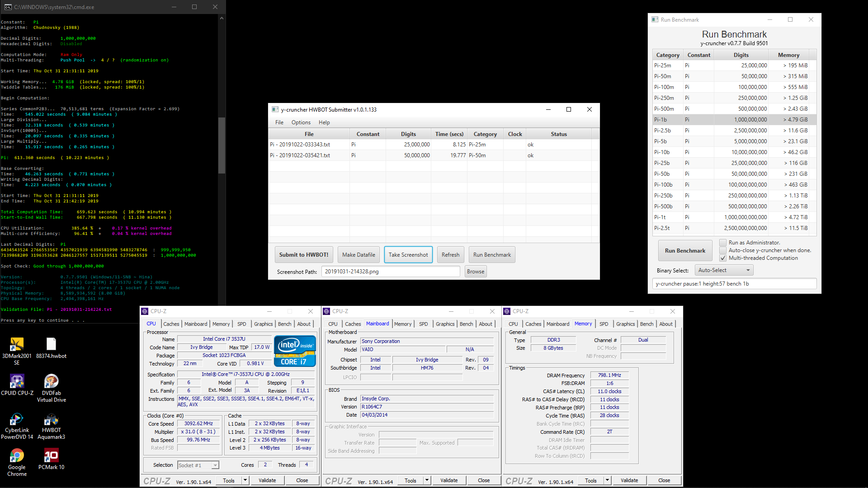
Task: Expand Tools dropdown arrow in CPU-Z CPU window
Action: pos(245,480)
